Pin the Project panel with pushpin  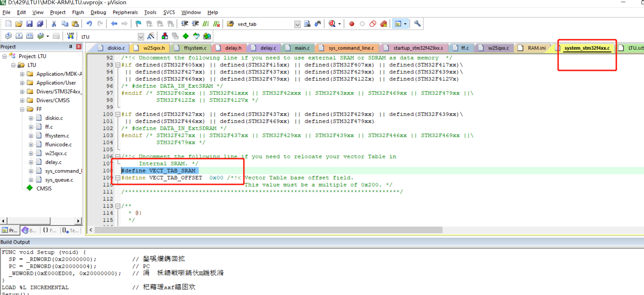point(71,47)
